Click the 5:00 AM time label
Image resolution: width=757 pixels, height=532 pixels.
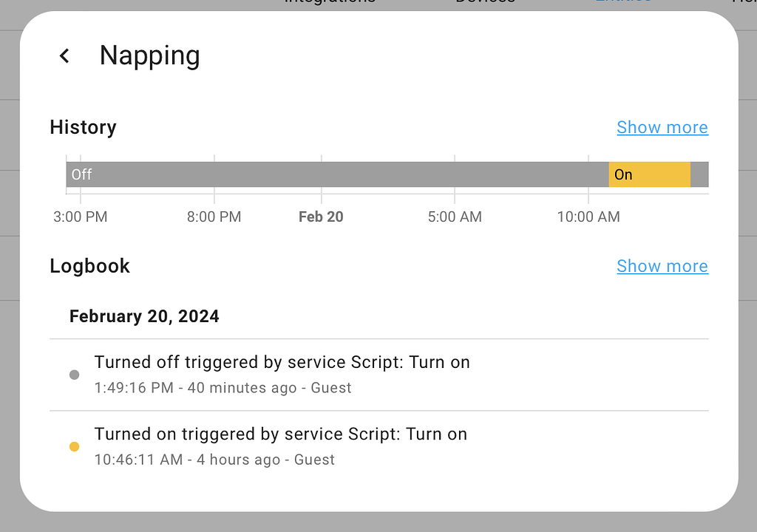tap(455, 216)
